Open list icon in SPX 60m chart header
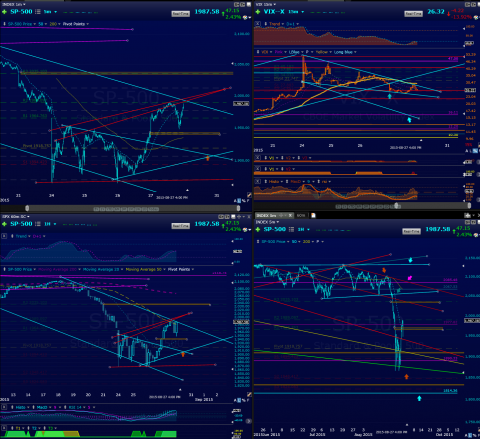Screen dimensions: 480x439 pos(38,224)
